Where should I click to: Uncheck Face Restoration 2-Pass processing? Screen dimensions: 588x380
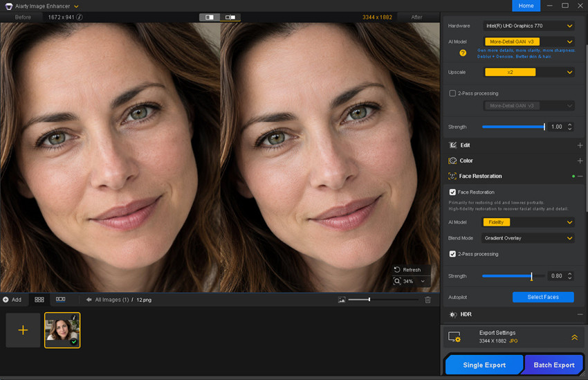point(452,254)
